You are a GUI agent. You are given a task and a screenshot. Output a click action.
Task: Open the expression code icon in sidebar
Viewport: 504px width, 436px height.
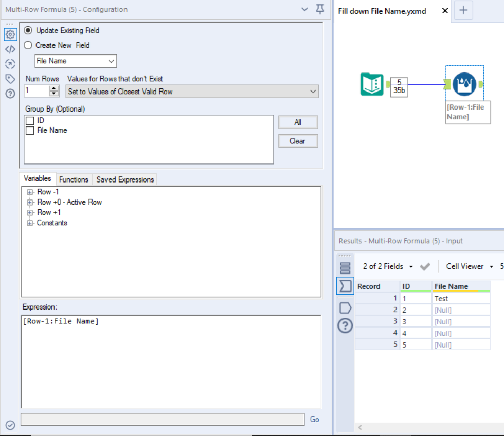click(10, 49)
